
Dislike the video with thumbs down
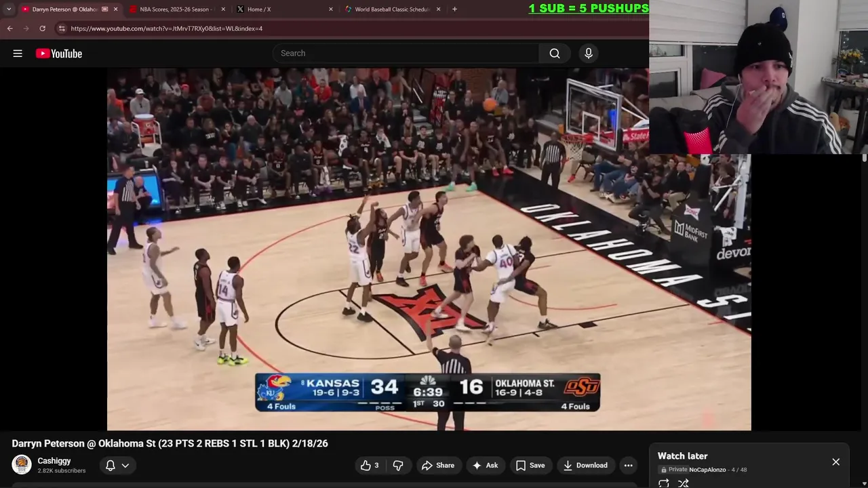(x=398, y=465)
